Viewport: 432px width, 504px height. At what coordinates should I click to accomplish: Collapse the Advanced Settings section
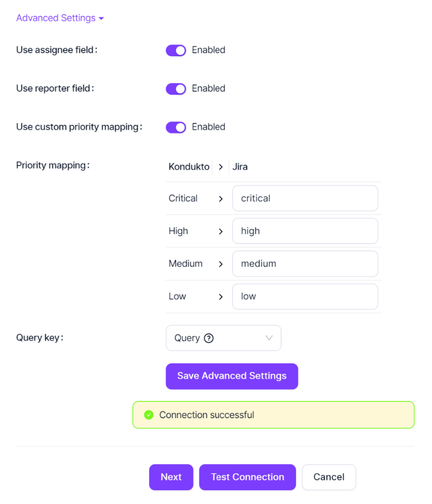pyautogui.click(x=60, y=18)
